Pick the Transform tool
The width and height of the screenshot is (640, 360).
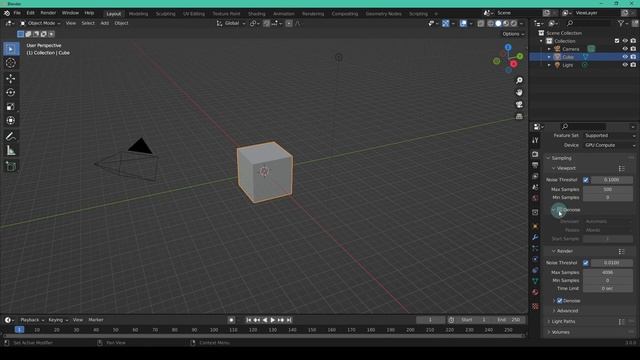[x=11, y=120]
